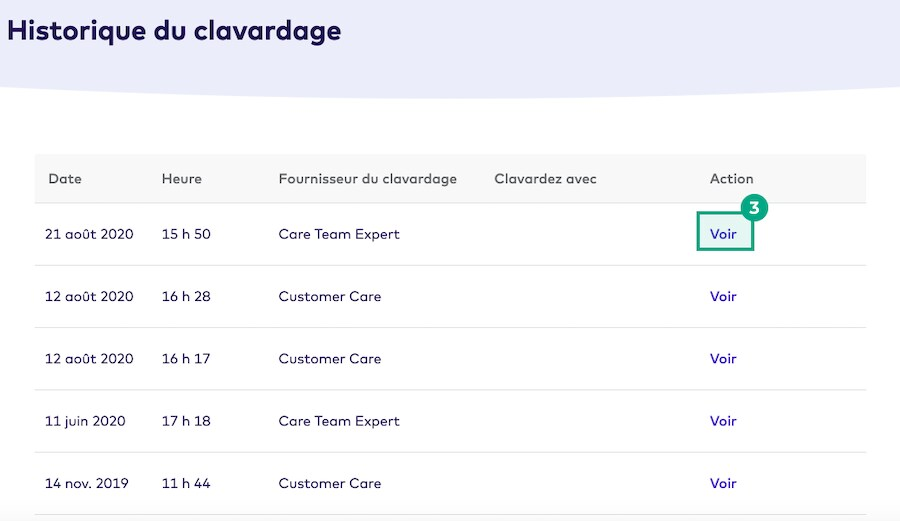This screenshot has height=521, width=900.
Task: Select the 21 août 2020 date cell
Action: point(89,234)
